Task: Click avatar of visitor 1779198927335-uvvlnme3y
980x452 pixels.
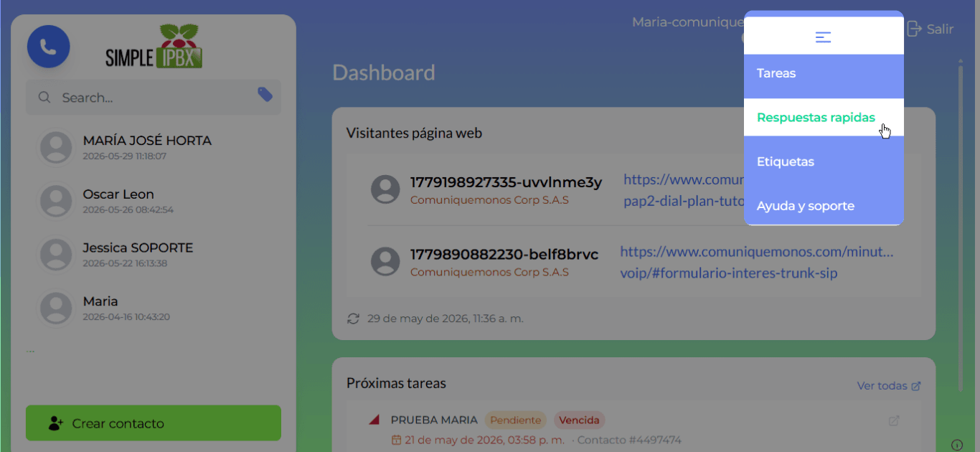Action: tap(385, 189)
